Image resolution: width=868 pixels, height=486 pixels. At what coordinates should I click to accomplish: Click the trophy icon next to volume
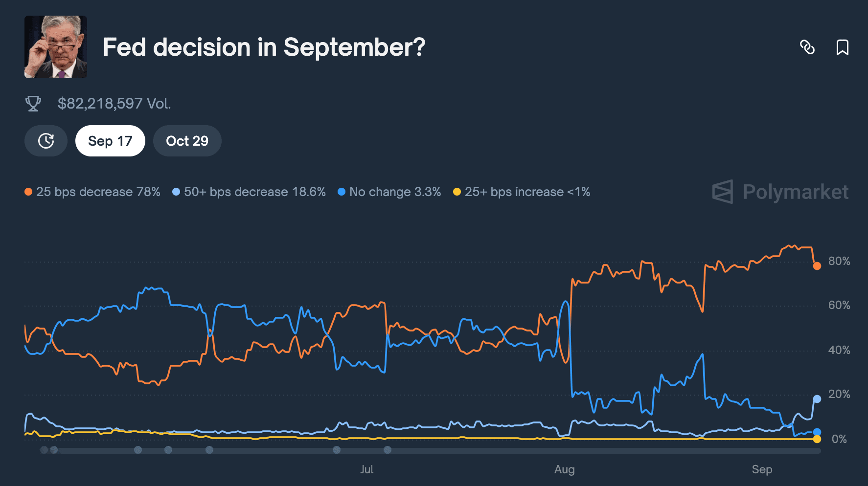(33, 103)
